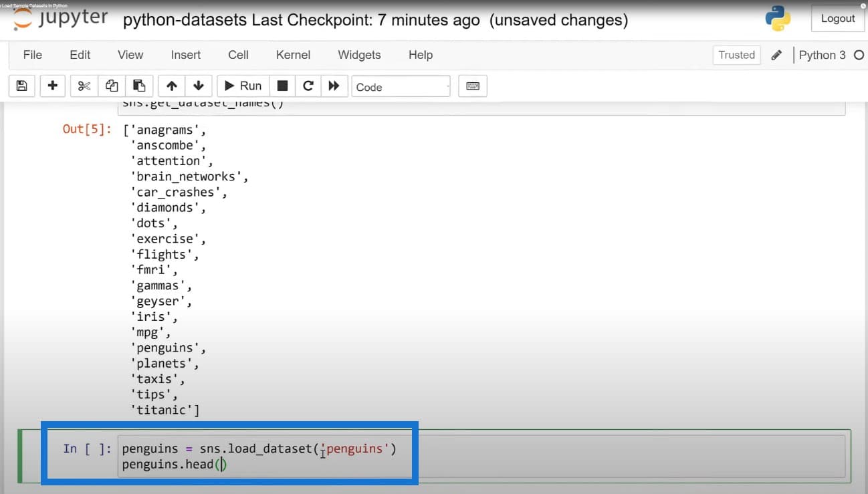
Task: Insert a cell below with the plus icon
Action: 53,86
